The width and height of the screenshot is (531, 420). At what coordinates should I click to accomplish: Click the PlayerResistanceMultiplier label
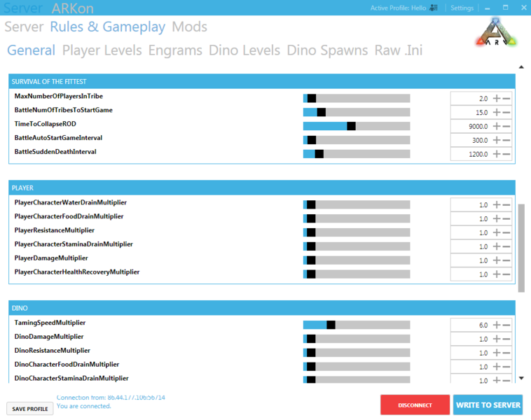54,230
